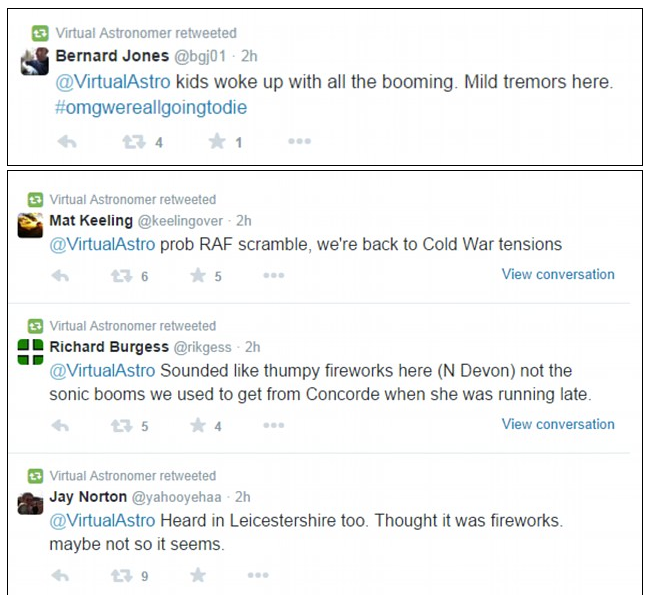Retweet Mat Keeling's RAF scramble tweet
The width and height of the screenshot is (650, 595).
click(121, 276)
